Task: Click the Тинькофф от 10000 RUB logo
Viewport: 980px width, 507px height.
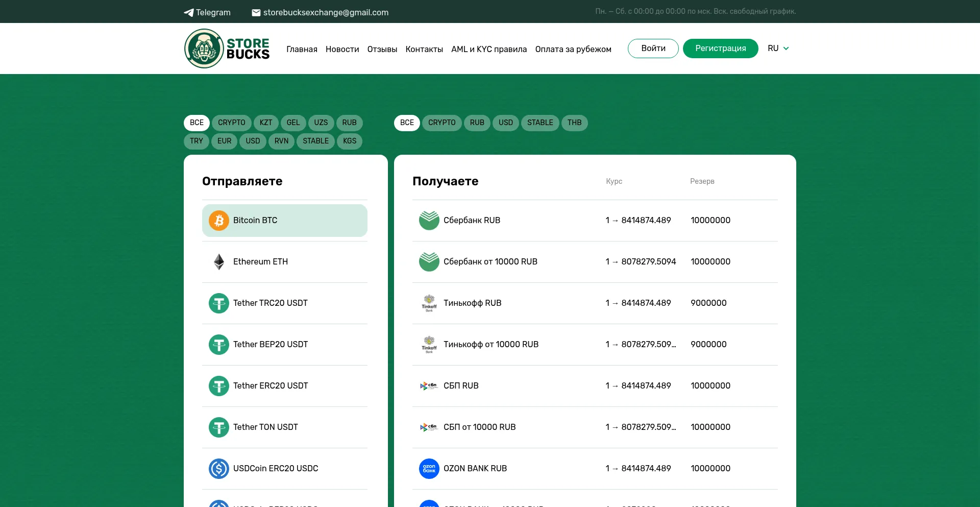Action: [x=429, y=345]
